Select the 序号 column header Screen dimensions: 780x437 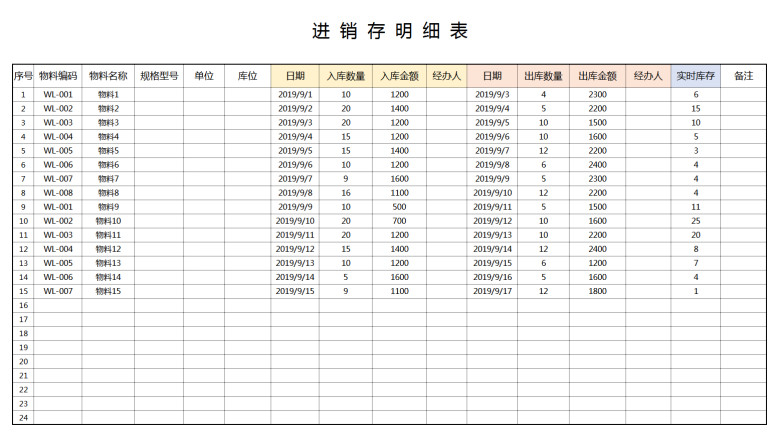pos(23,76)
